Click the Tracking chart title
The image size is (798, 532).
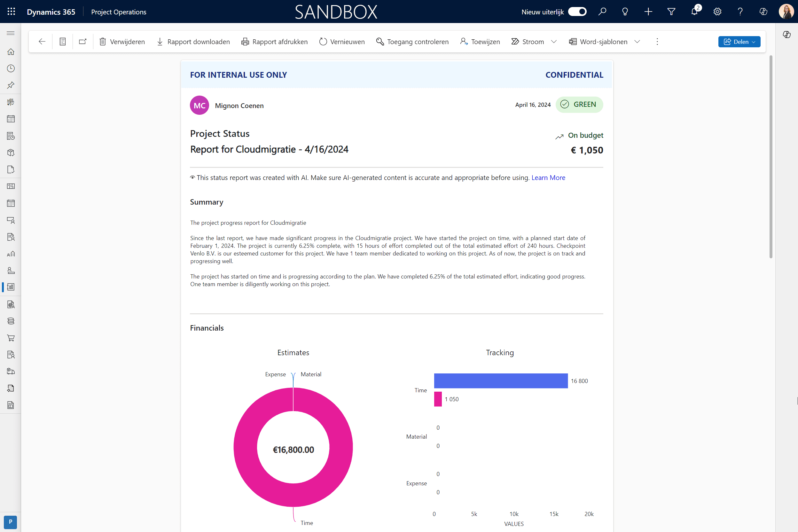point(500,353)
